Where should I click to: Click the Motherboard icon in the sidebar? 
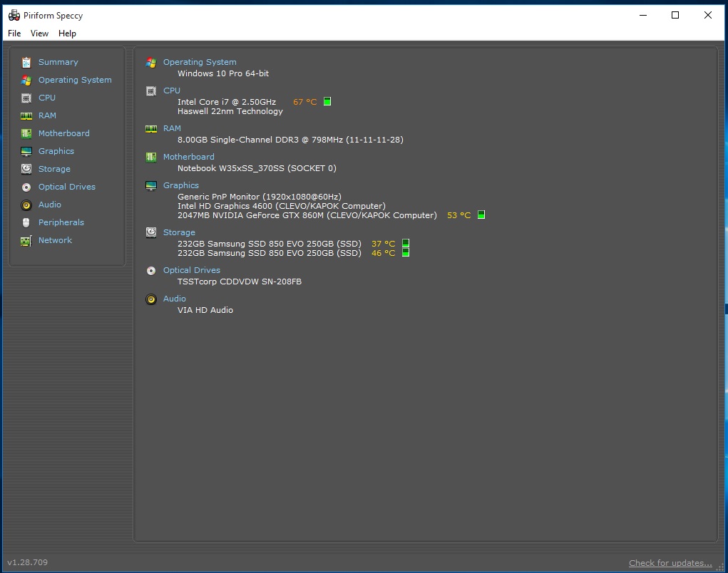click(26, 133)
